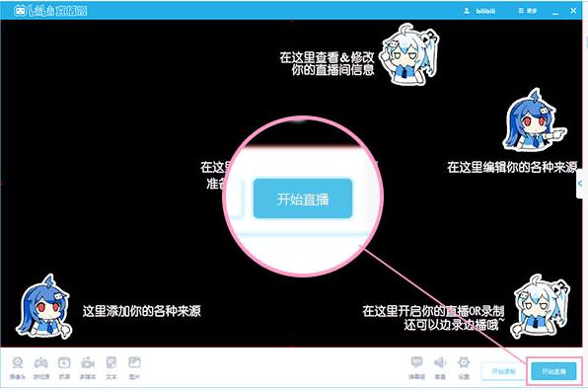Click the 开始录制 start recording button
The width and height of the screenshot is (588, 391).
[x=503, y=371]
